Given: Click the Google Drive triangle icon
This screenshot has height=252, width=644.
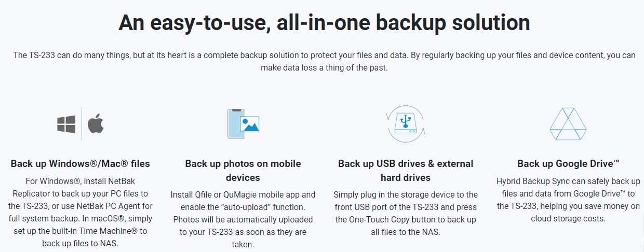Looking at the screenshot, I should (x=568, y=124).
